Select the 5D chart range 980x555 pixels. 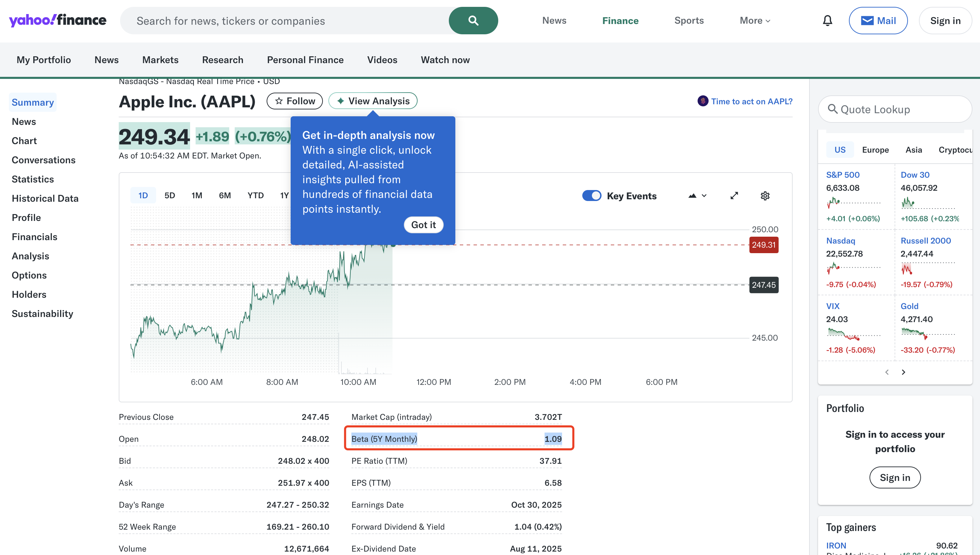coord(170,196)
